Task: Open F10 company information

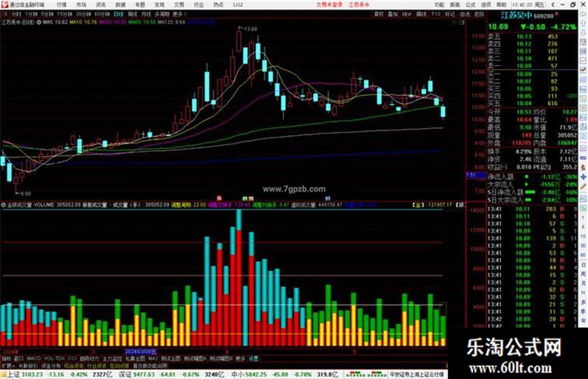Action: 436,14
